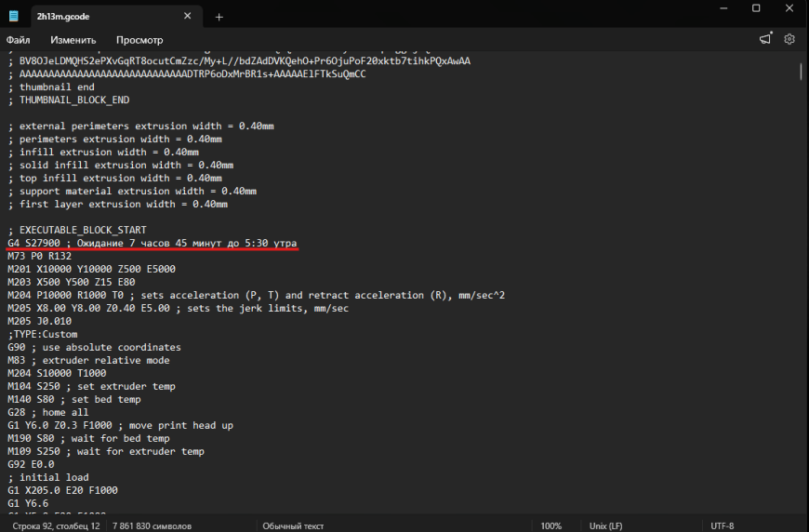Click the UTF-8 encoding indicator
The image size is (809, 532).
click(x=722, y=525)
